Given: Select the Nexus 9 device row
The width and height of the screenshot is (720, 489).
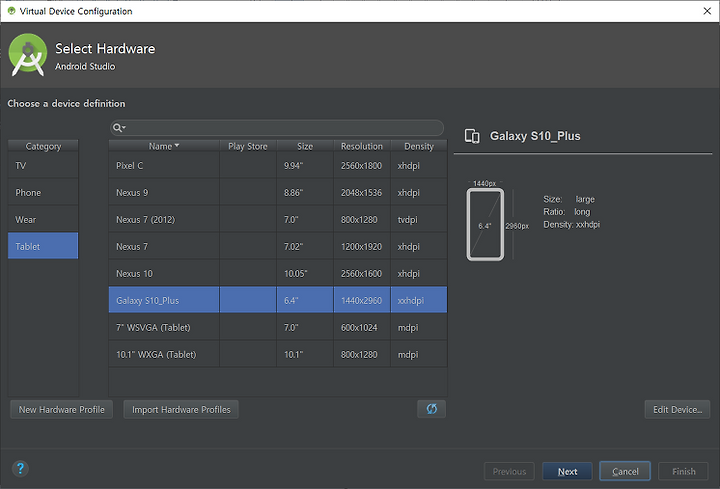Looking at the screenshot, I should [278, 193].
